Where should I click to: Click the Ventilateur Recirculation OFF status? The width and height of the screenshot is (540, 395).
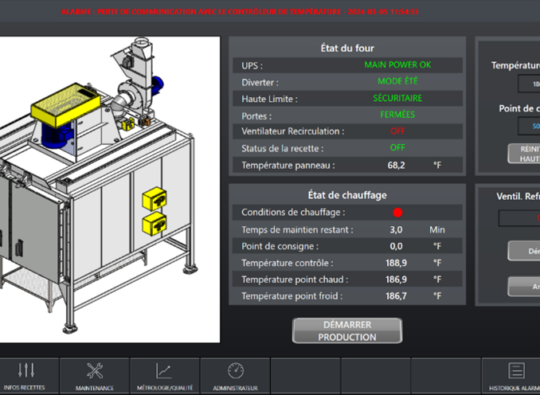(x=397, y=131)
